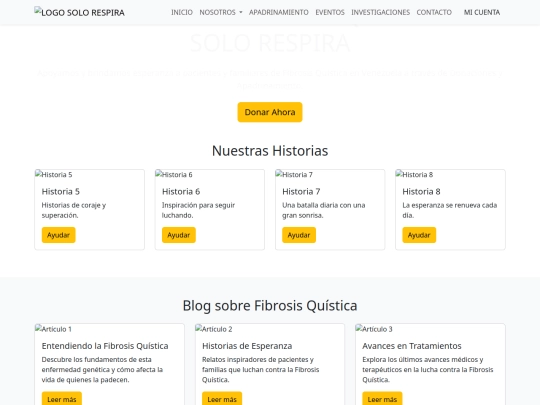Screen dimensions: 540x405
Task: Click Ayudar on the Historia 8 card
Action: tap(419, 235)
